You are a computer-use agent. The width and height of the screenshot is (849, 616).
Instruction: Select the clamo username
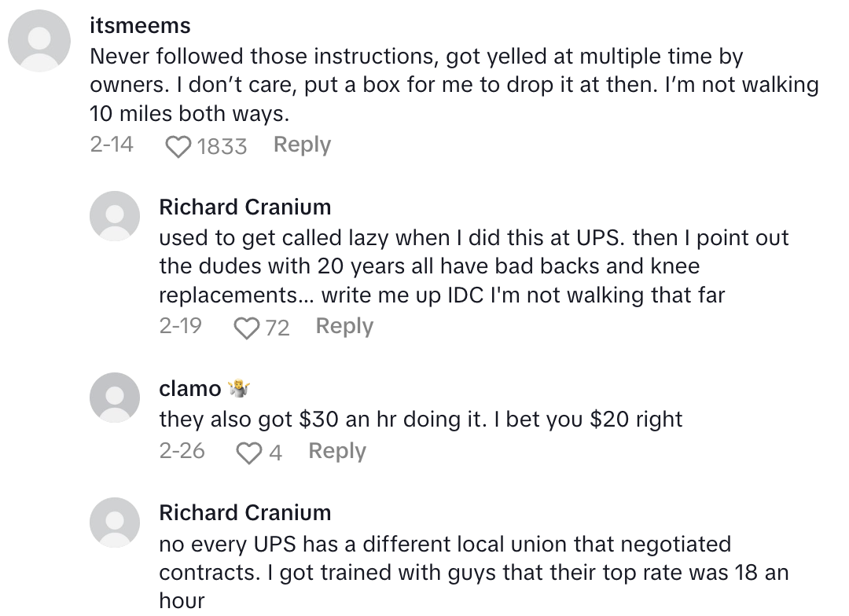click(x=190, y=389)
